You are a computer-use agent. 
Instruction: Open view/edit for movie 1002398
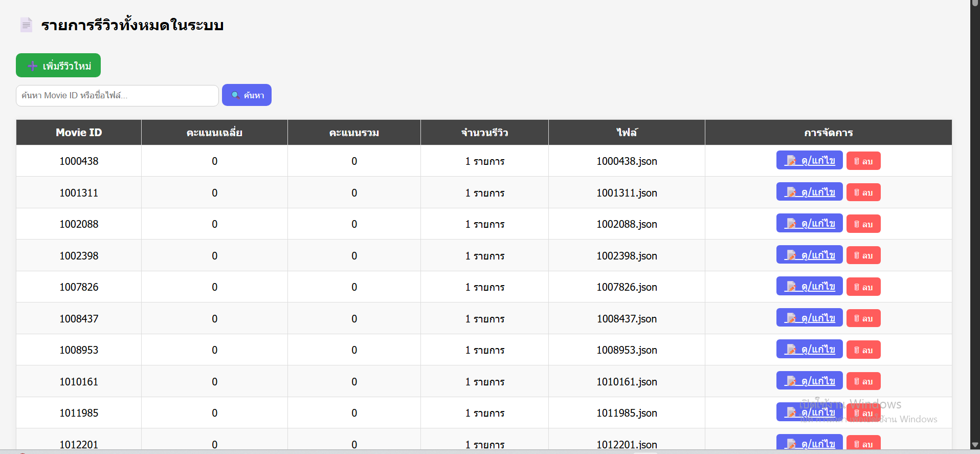click(x=809, y=255)
